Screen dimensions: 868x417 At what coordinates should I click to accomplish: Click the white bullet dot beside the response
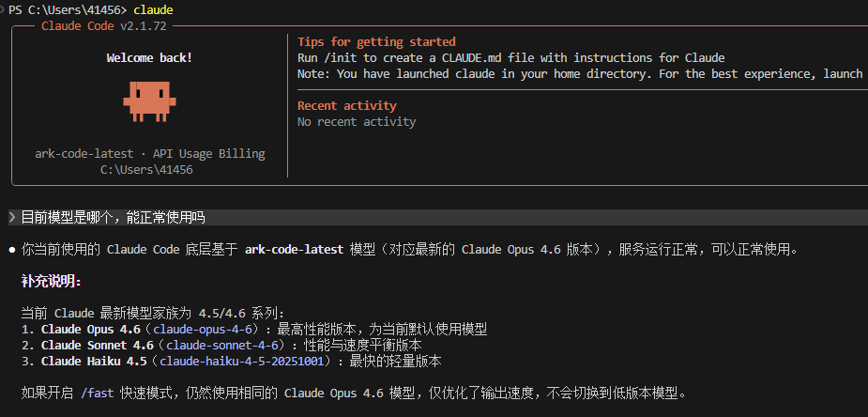pyautogui.click(x=12, y=251)
